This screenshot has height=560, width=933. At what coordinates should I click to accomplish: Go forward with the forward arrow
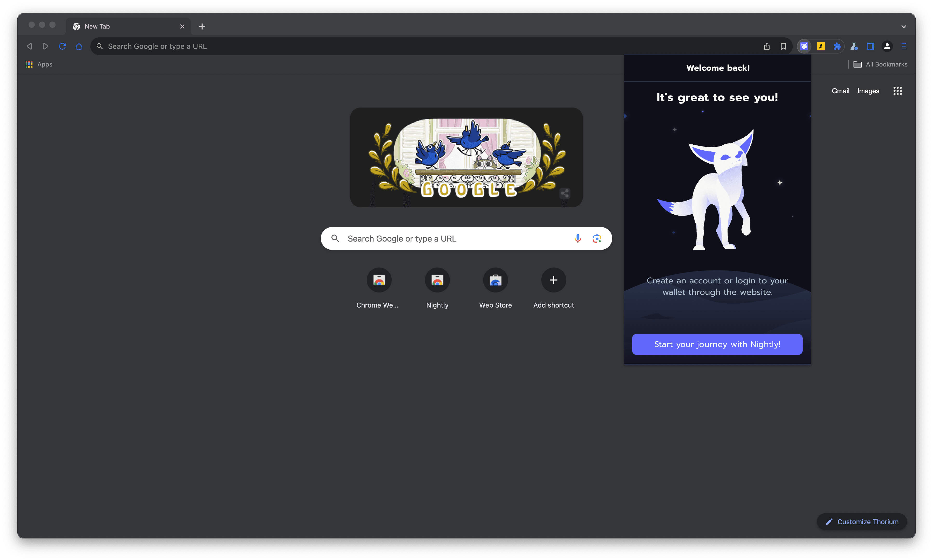(x=46, y=46)
